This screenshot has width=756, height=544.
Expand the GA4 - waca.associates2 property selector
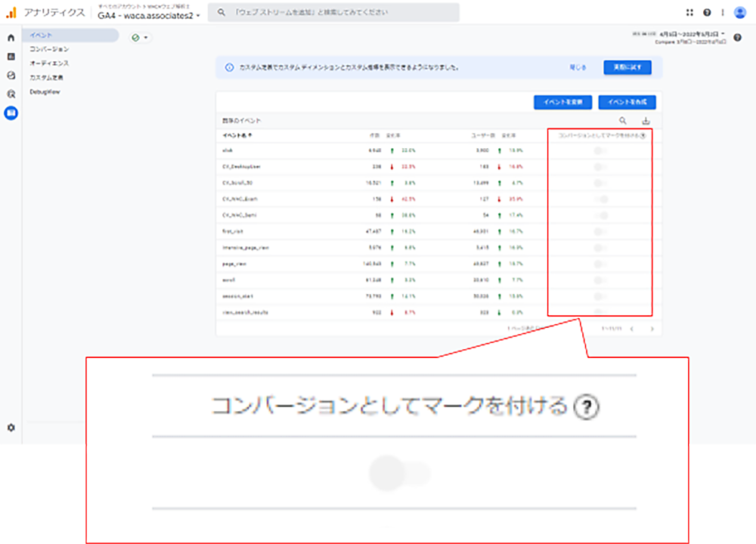(149, 16)
